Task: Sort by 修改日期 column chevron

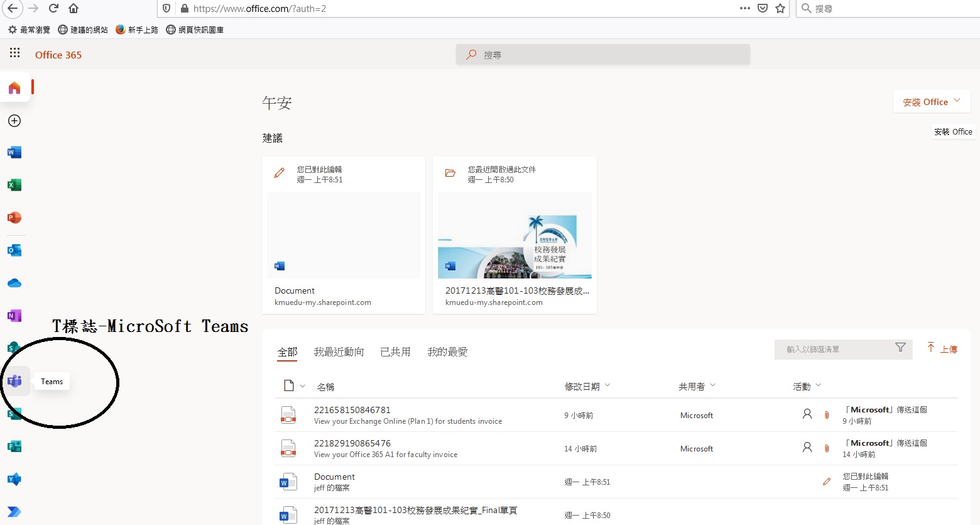Action: click(607, 385)
